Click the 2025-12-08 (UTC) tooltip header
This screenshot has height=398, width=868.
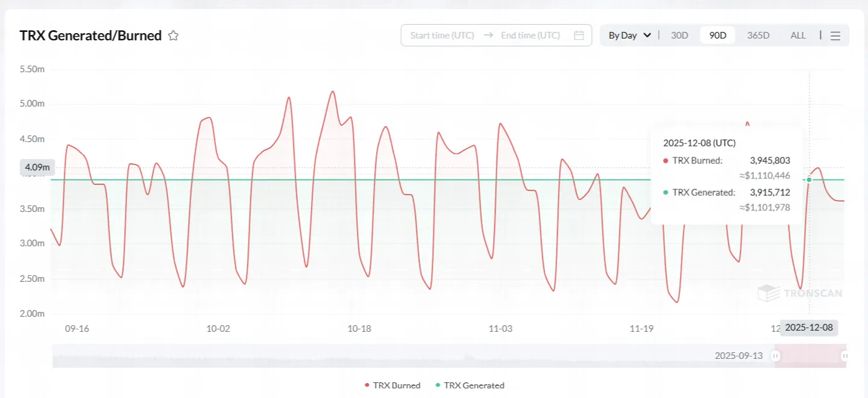(x=699, y=143)
